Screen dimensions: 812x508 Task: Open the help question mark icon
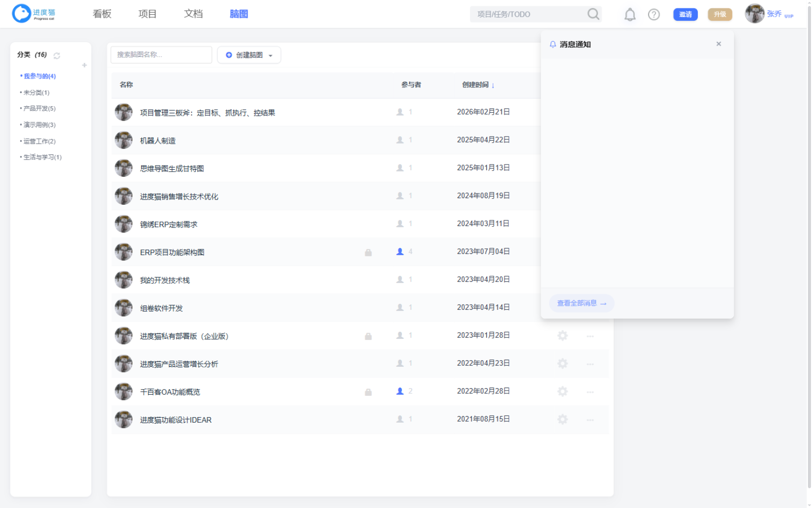(x=654, y=14)
